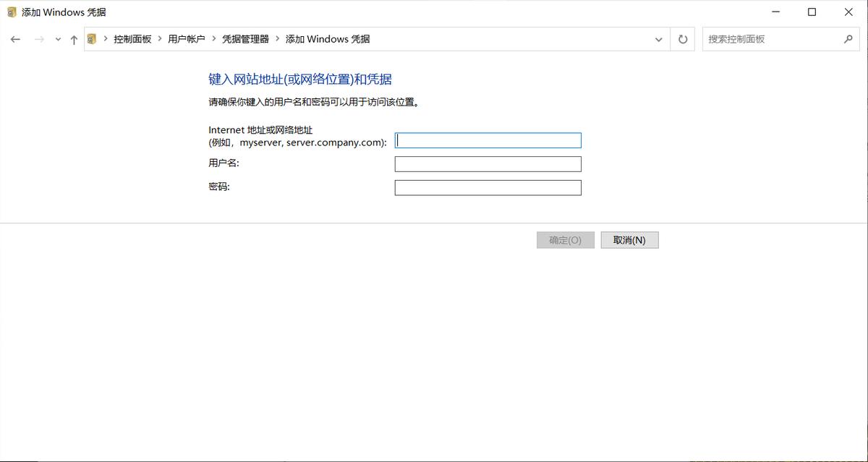Focus the Internet 地址或网络地址 input field
Screen dimensions: 868x462
(488, 140)
